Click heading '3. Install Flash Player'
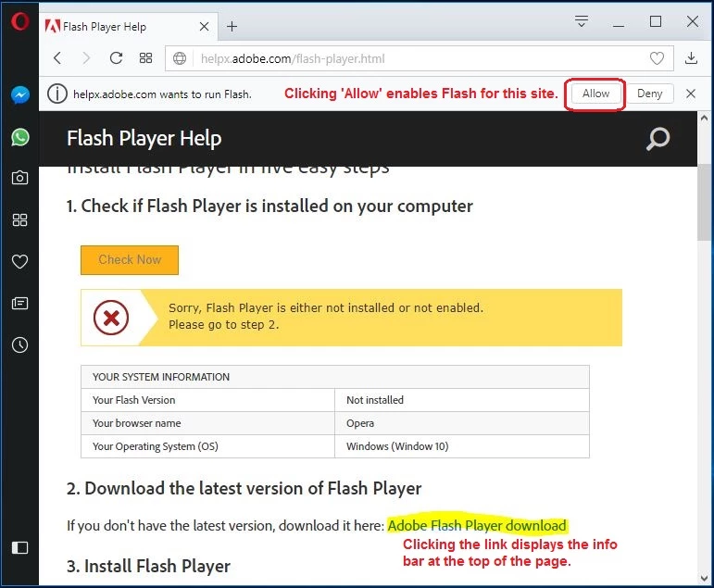The image size is (714, 588). pos(148,566)
